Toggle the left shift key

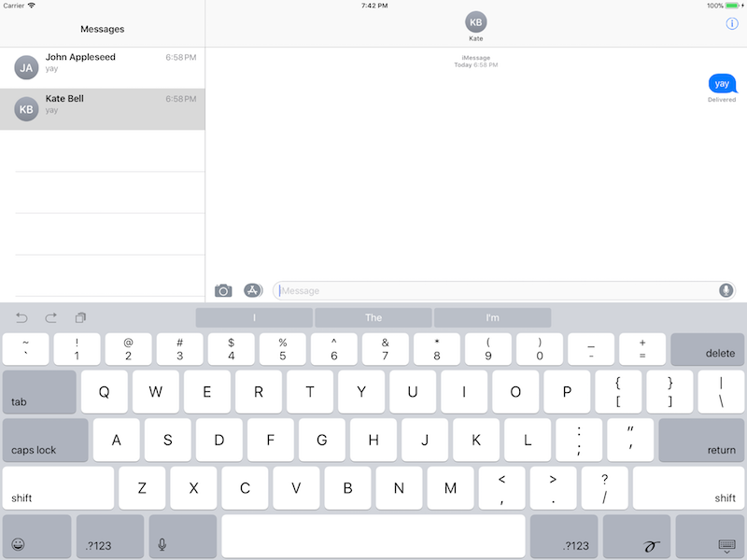[x=58, y=488]
